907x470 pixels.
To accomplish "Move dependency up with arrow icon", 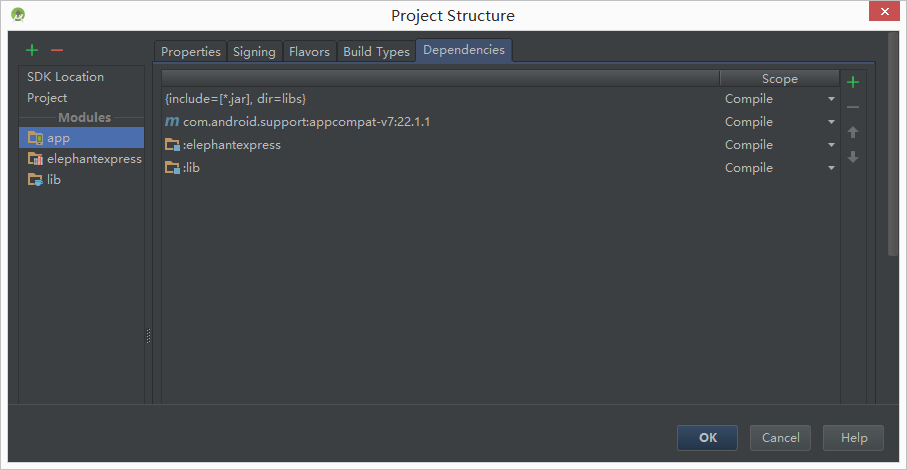I will click(x=853, y=132).
